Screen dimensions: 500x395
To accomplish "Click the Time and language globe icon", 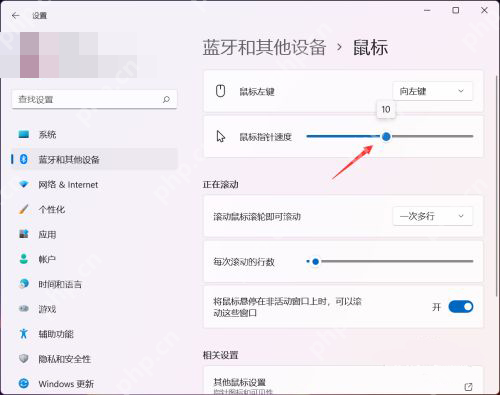I will pyautogui.click(x=24, y=284).
